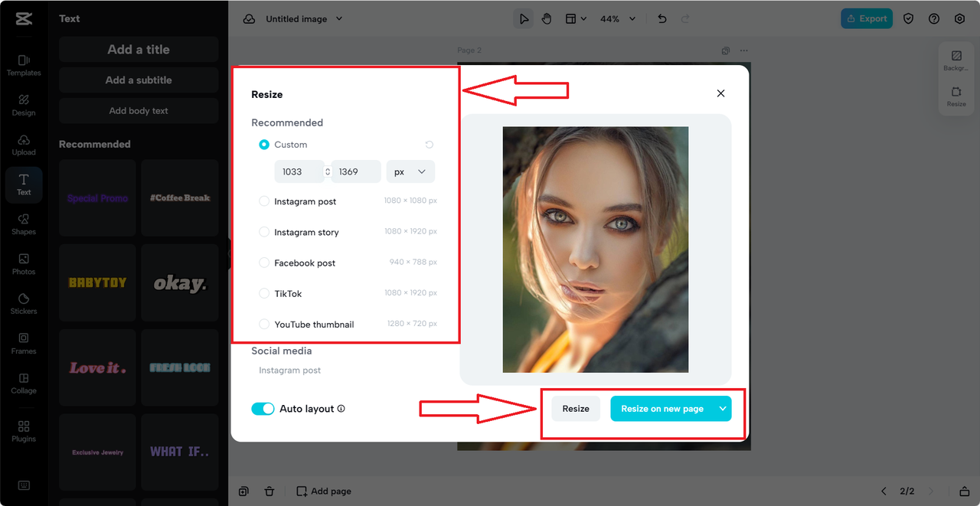The image size is (980, 506).
Task: Choose the Exclusive Jewelry text style
Action: pos(97,452)
